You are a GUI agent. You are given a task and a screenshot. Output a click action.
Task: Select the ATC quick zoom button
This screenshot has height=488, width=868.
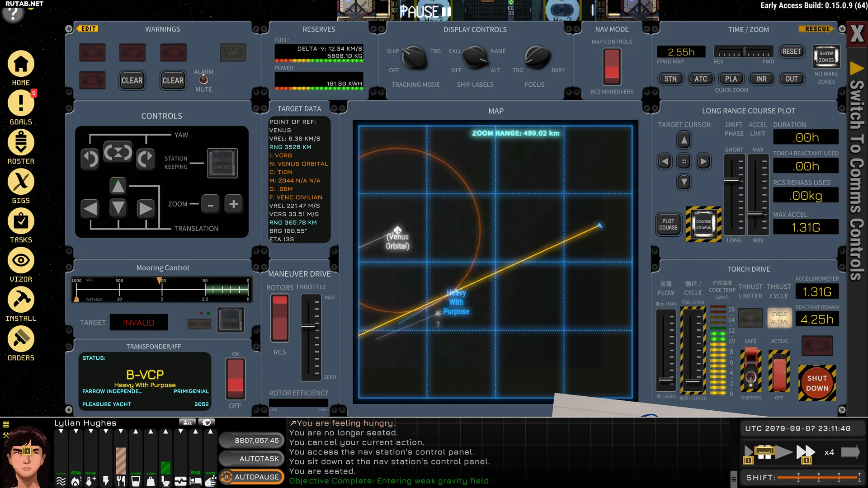[x=701, y=79]
